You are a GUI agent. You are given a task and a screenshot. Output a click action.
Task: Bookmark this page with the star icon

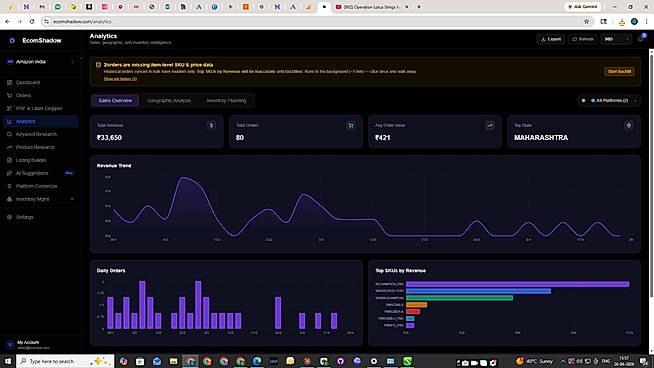point(586,21)
